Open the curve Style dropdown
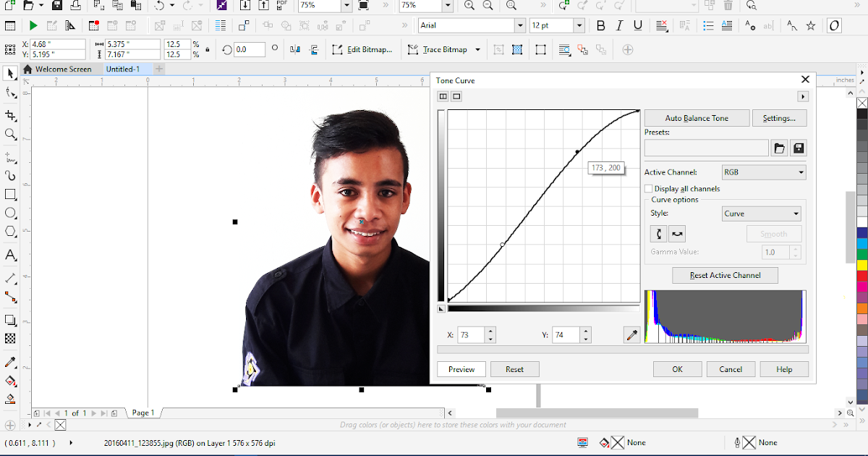Screen dimensions: 868x456 [x=761, y=213]
